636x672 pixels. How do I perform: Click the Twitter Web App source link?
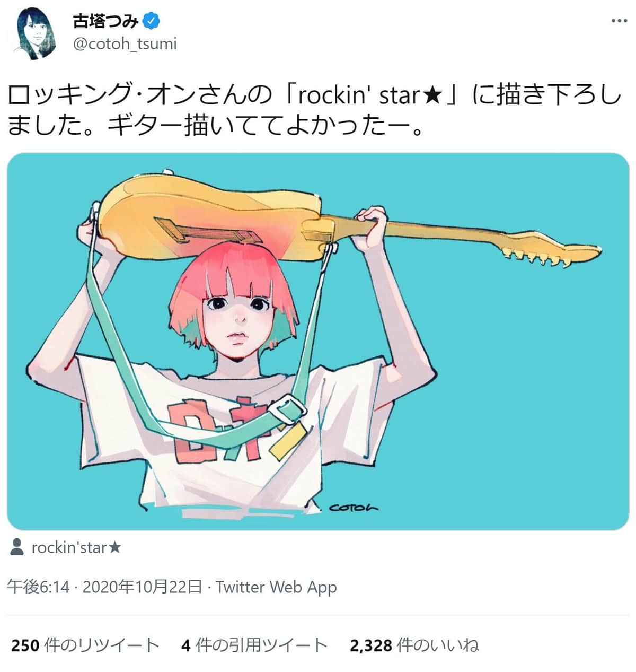click(276, 587)
